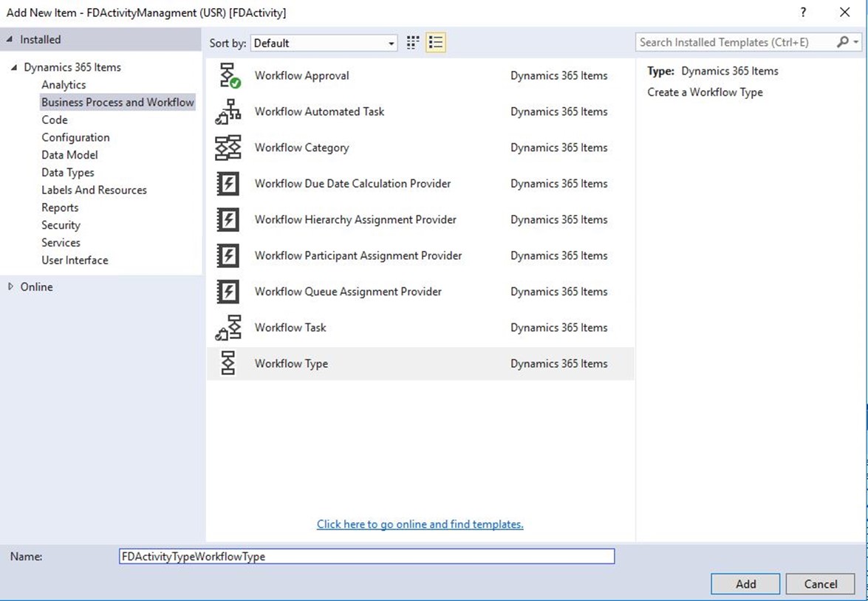Select the Services category
The width and height of the screenshot is (868, 601).
(61, 243)
